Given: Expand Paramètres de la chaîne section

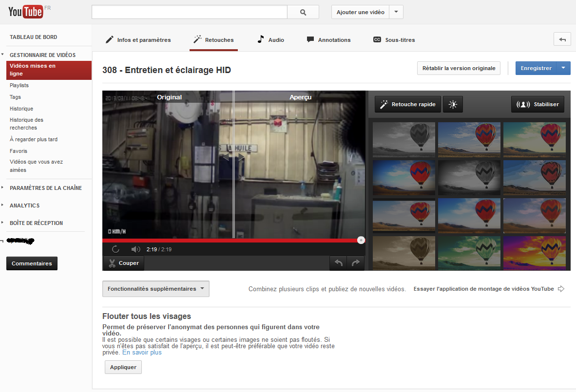Looking at the screenshot, I should [45, 188].
